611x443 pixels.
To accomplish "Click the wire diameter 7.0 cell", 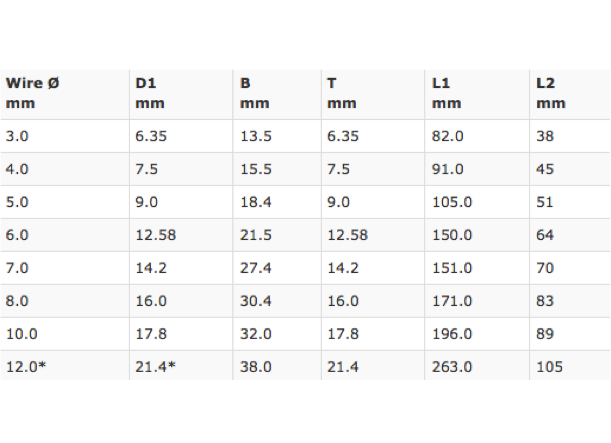I will 16,268.
